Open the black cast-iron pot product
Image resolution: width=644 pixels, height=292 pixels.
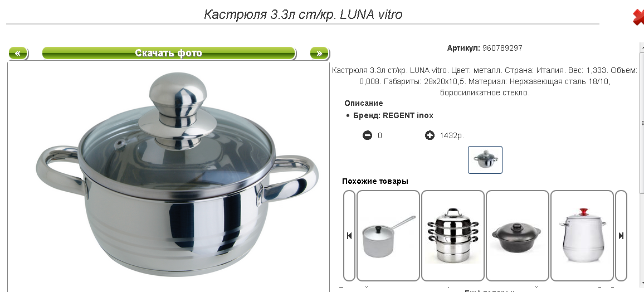click(517, 236)
